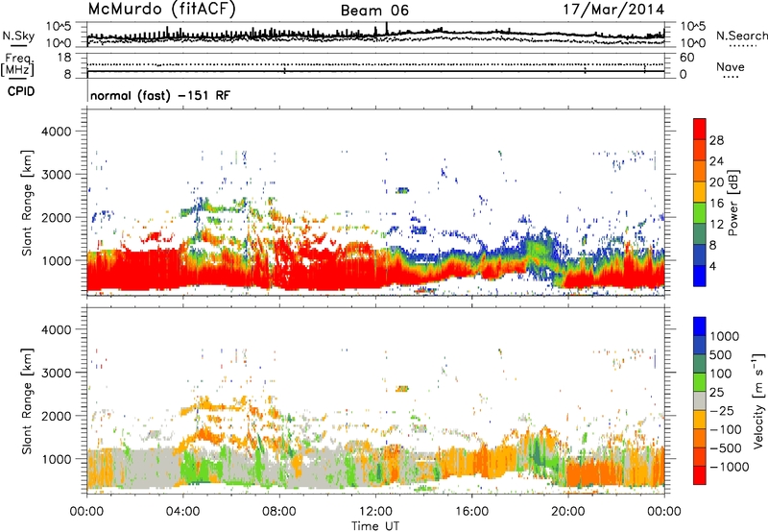The height and width of the screenshot is (532, 768).
Task: Click the 20:00 time axis label
Action: 567,512
